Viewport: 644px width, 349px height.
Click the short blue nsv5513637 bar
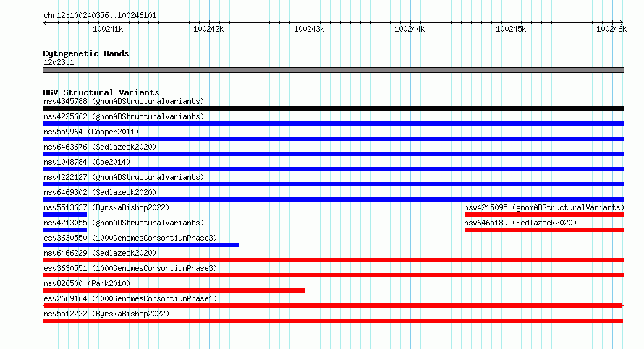65,215
